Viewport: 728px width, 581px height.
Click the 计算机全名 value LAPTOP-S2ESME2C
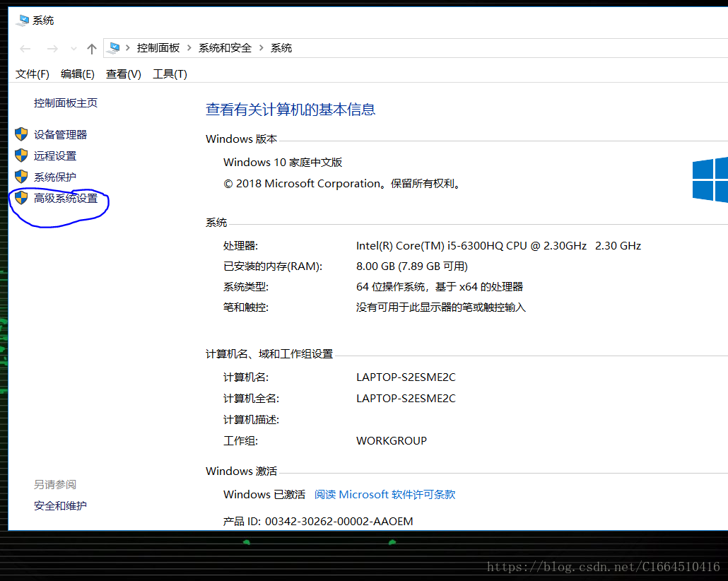[x=406, y=399]
